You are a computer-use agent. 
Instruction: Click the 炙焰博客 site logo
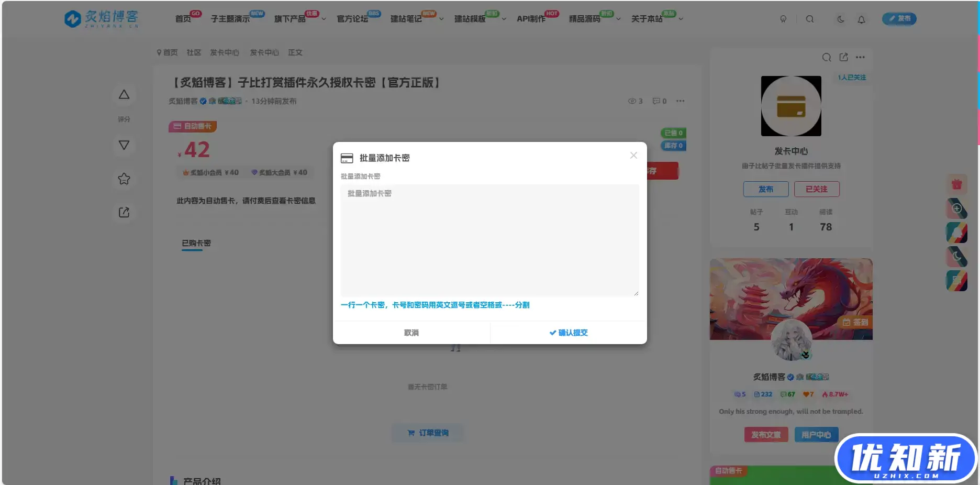coord(101,18)
